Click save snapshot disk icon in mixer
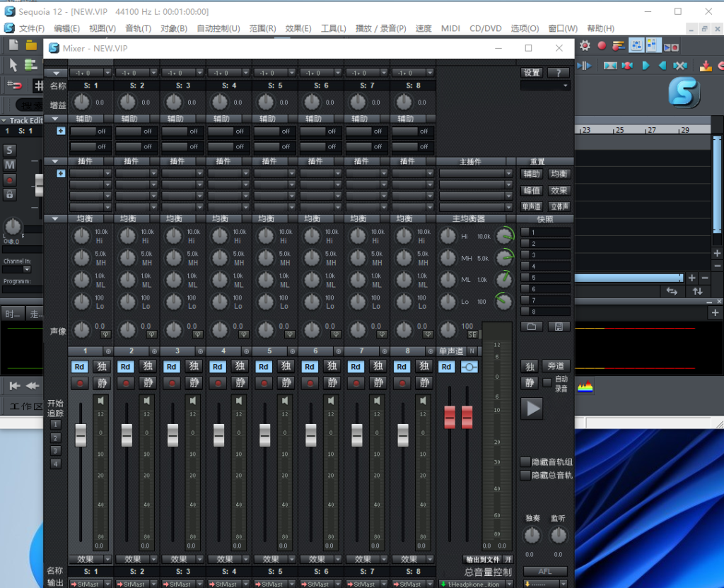The width and height of the screenshot is (724, 588). (559, 327)
